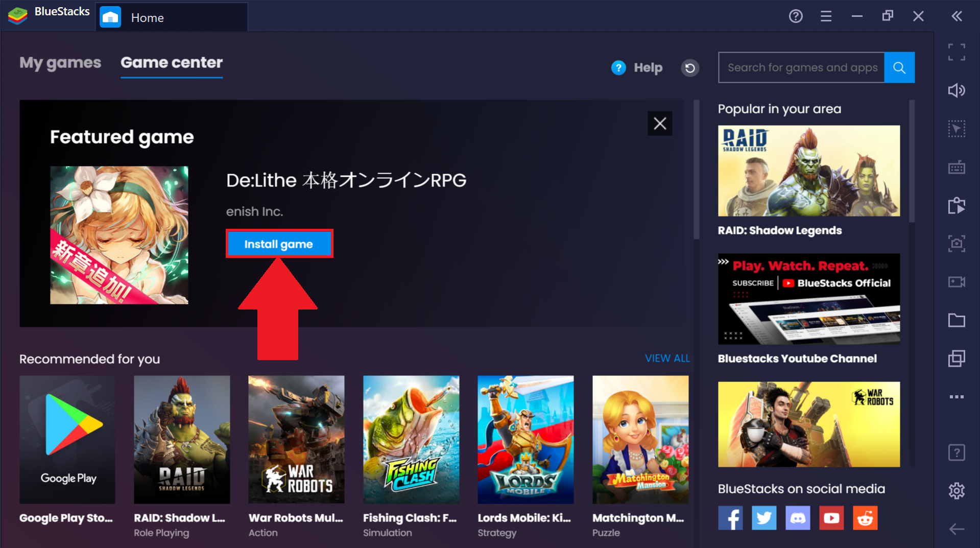This screenshot has width=980, height=548.
Task: Open the hamburger menu in title bar
Action: tap(826, 16)
